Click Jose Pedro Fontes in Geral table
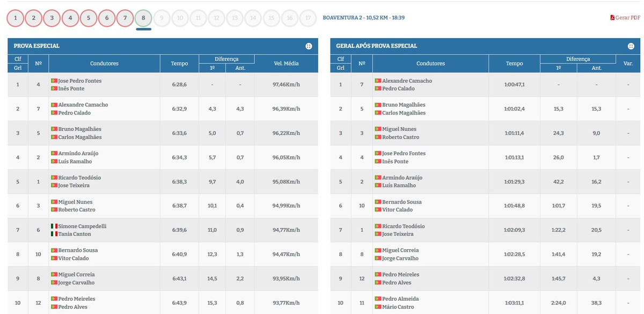This screenshot has height=314, width=644. [x=404, y=153]
